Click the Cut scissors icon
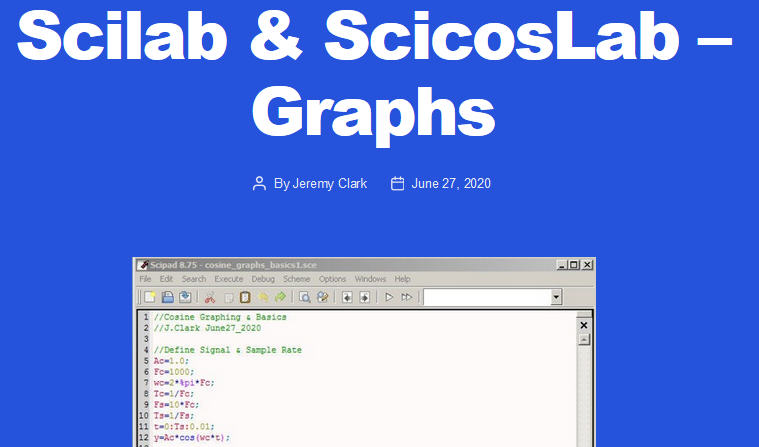The image size is (759, 447). [210, 297]
